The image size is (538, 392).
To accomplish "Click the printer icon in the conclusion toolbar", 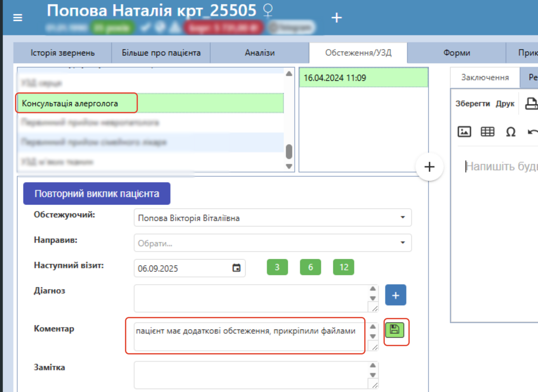I will 531,104.
